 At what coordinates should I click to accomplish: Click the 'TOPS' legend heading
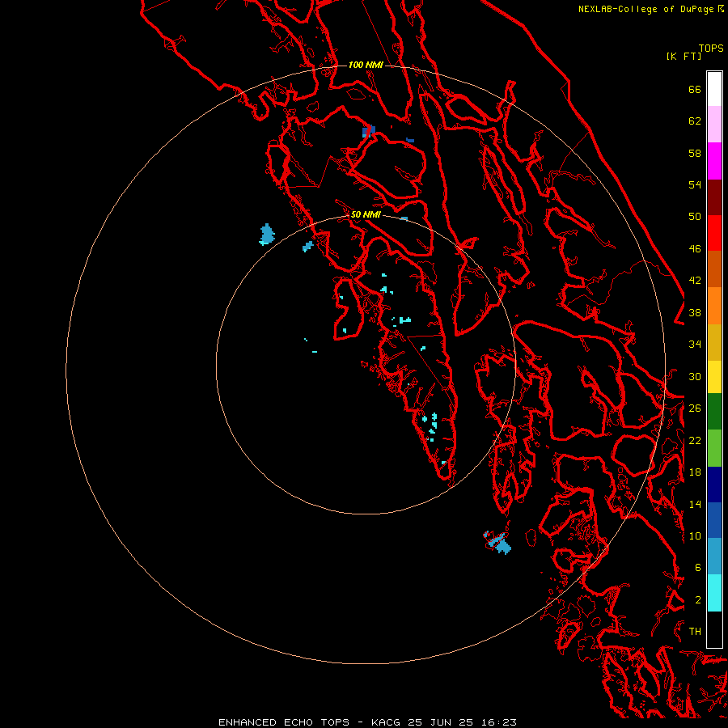[711, 49]
